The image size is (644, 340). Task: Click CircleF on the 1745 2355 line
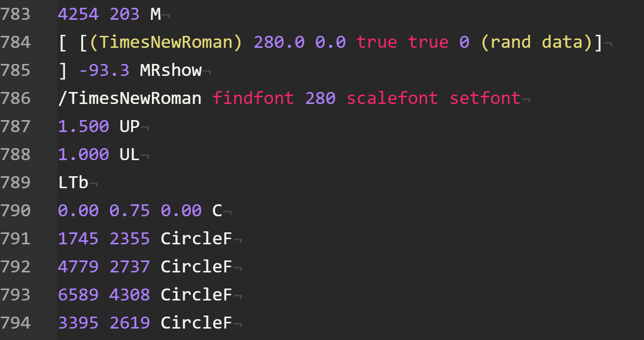196,239
